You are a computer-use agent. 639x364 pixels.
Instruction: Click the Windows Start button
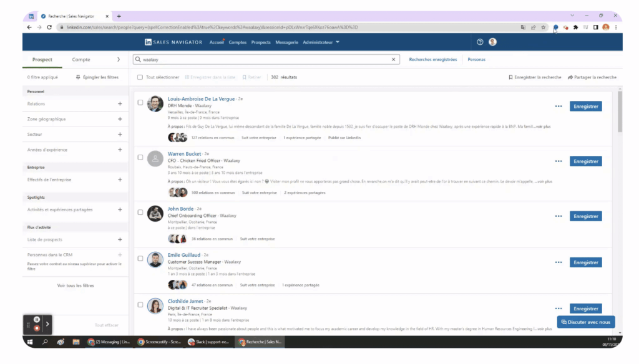coord(29,342)
